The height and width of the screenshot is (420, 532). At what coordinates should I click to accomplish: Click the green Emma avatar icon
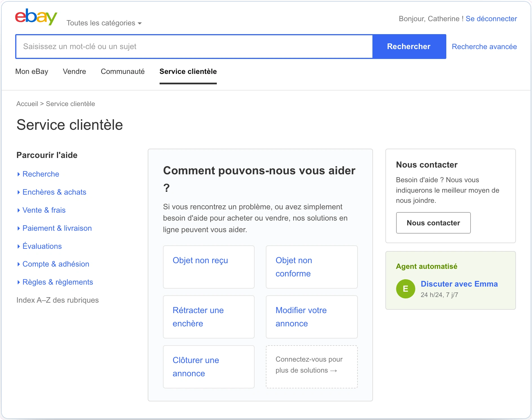(x=405, y=289)
